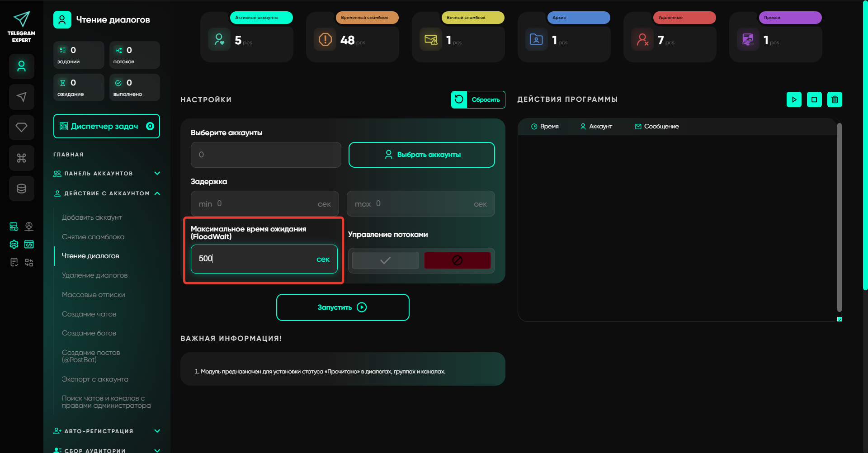Open the database icon in left sidebar
Image resolution: width=868 pixels, height=453 pixels.
click(x=21, y=189)
